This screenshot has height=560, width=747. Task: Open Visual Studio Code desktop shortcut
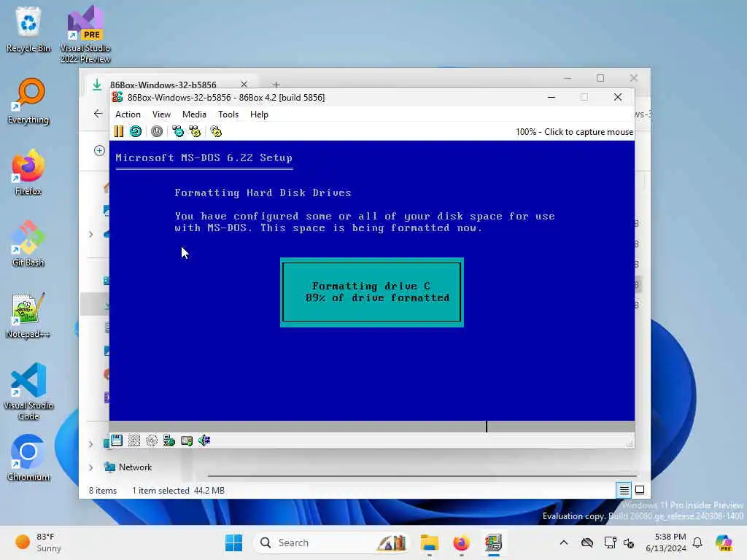click(x=28, y=392)
